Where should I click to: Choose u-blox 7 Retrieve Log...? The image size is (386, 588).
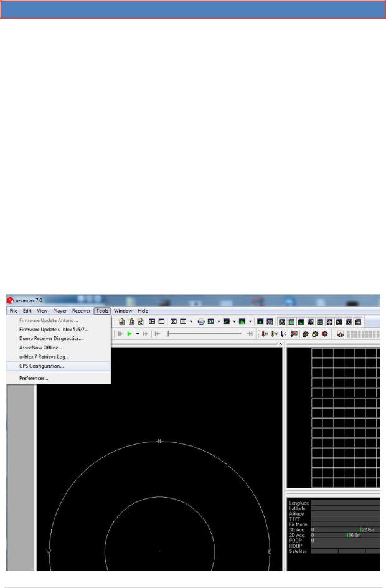coord(58,357)
